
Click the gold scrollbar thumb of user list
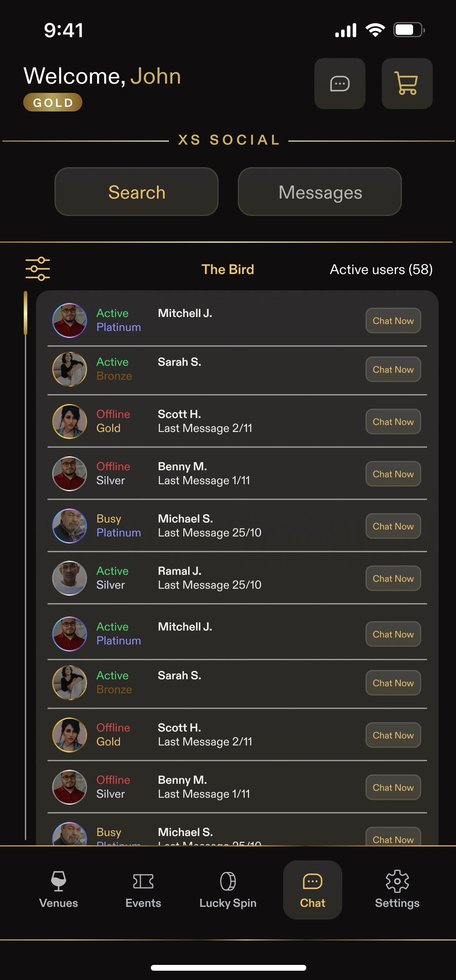[26, 313]
